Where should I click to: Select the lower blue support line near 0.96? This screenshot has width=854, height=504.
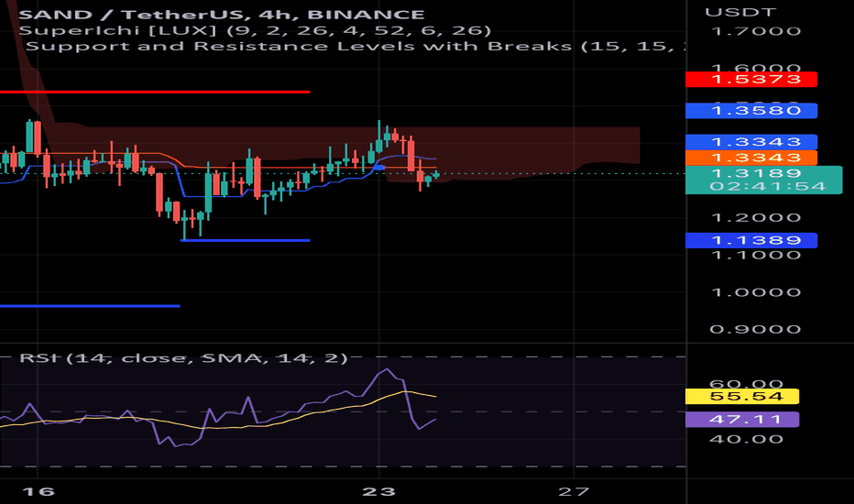(x=90, y=306)
